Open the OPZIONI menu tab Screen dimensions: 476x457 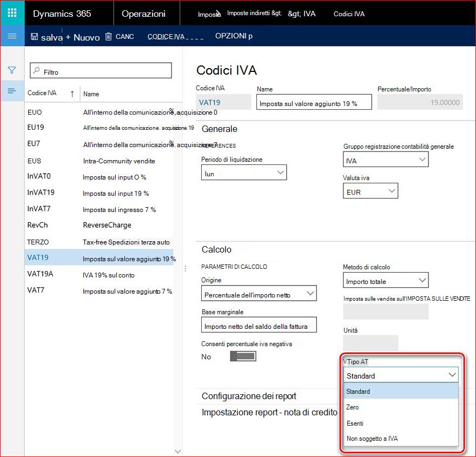[234, 36]
